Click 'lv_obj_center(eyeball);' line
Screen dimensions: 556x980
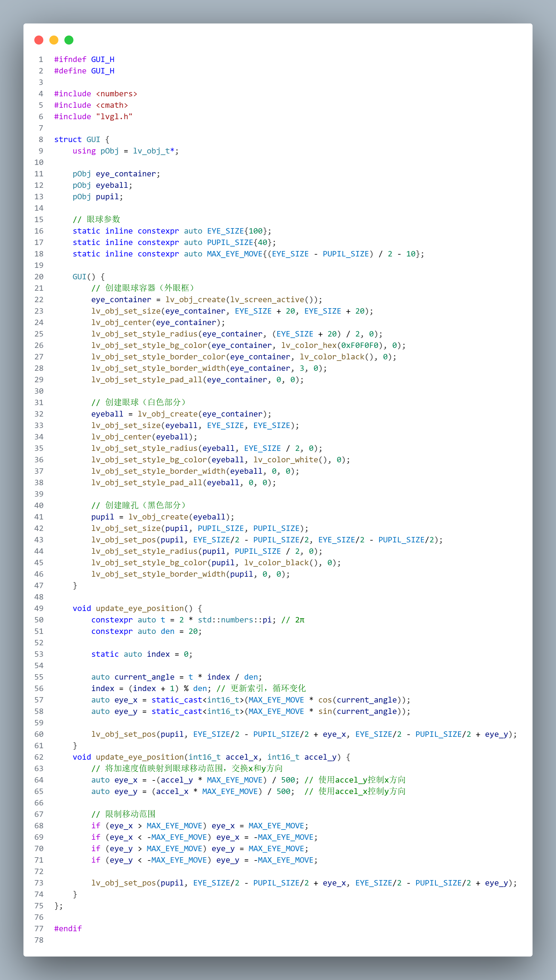(x=144, y=437)
